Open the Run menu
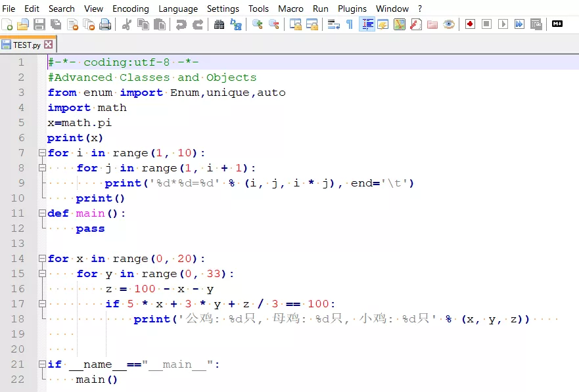 [321, 9]
